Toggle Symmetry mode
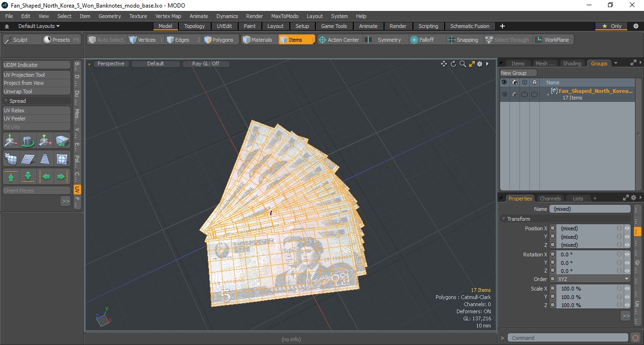Viewport: 644px width, 345px height. point(385,40)
